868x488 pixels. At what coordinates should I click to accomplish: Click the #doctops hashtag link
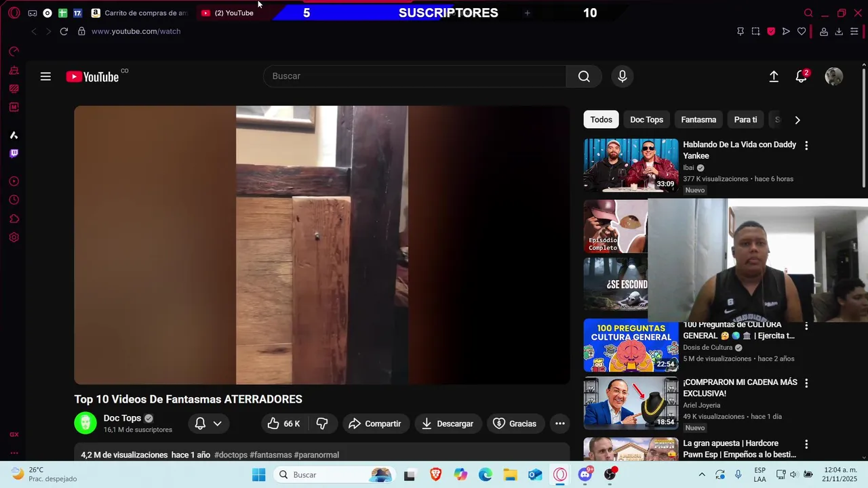point(231,455)
